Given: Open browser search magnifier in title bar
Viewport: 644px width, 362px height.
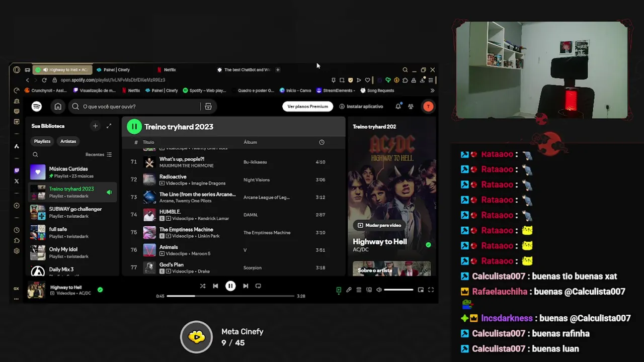Looking at the screenshot, I should [405, 70].
